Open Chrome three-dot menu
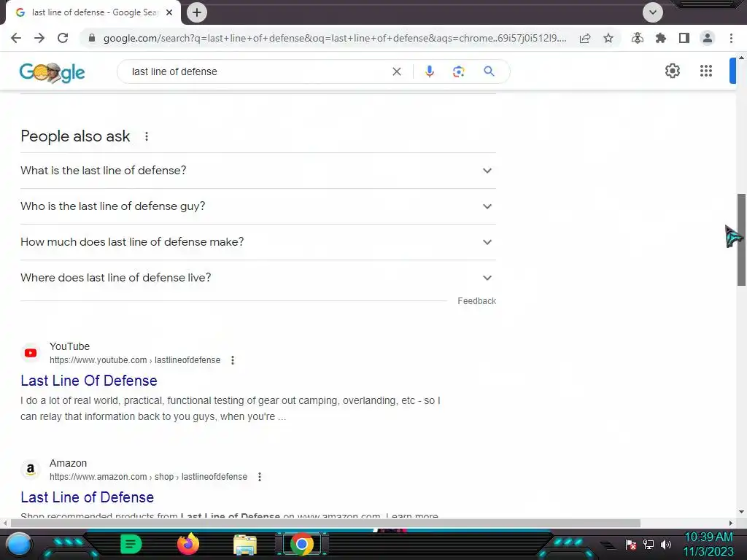 tap(731, 38)
